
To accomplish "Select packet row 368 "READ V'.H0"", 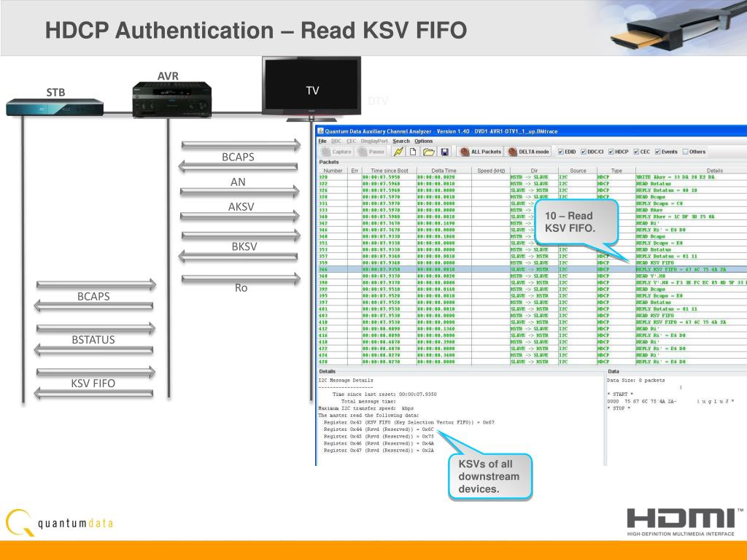I will click(x=532, y=276).
